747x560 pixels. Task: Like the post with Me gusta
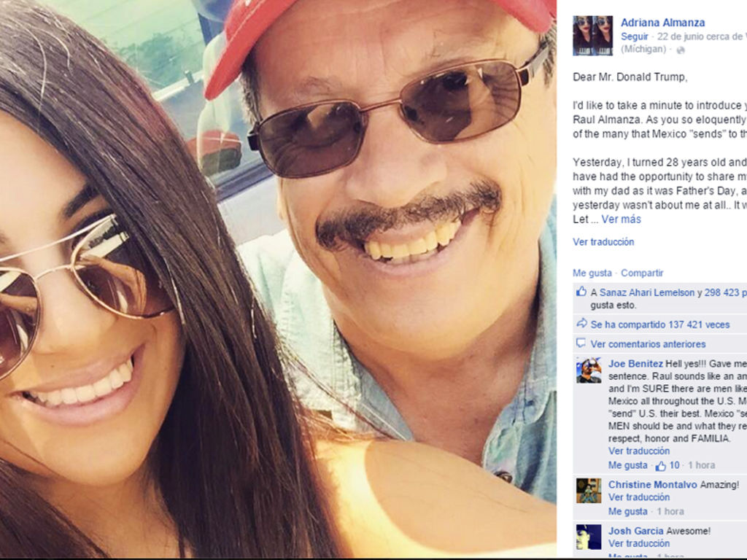592,273
